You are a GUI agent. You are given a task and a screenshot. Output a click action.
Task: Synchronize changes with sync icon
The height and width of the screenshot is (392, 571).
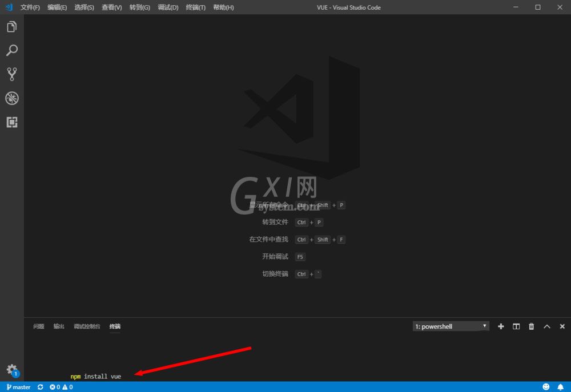[40, 387]
